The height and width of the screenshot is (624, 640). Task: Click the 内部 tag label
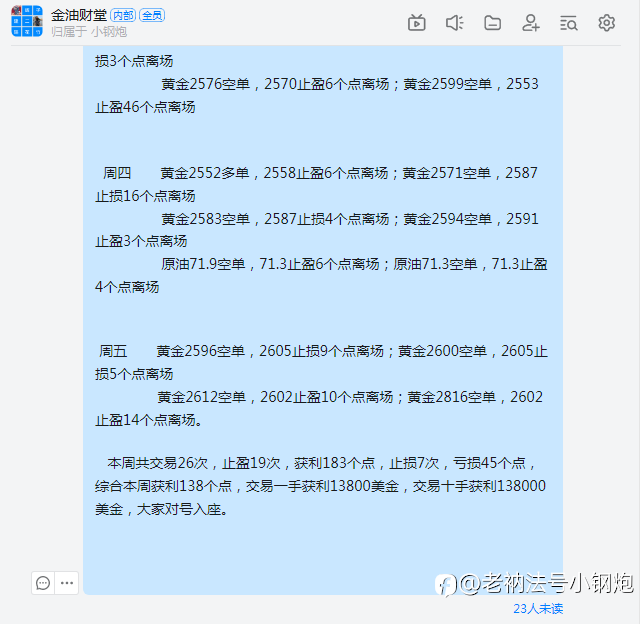[123, 16]
